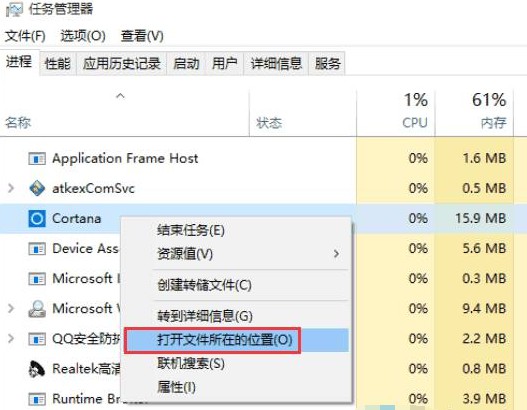This screenshot has width=527, height=410.
Task: Open the 查看(V) menu
Action: coord(142,36)
